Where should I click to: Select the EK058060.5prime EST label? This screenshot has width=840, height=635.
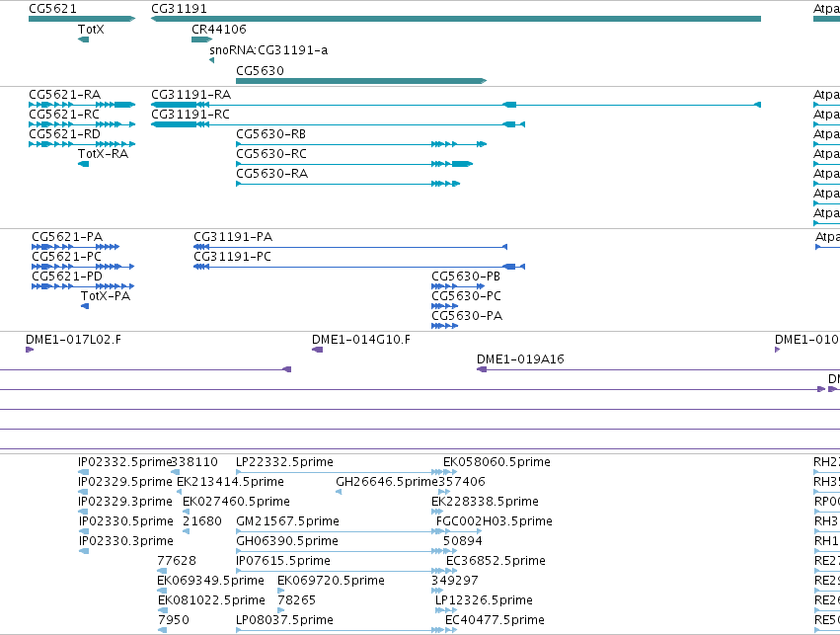click(496, 462)
